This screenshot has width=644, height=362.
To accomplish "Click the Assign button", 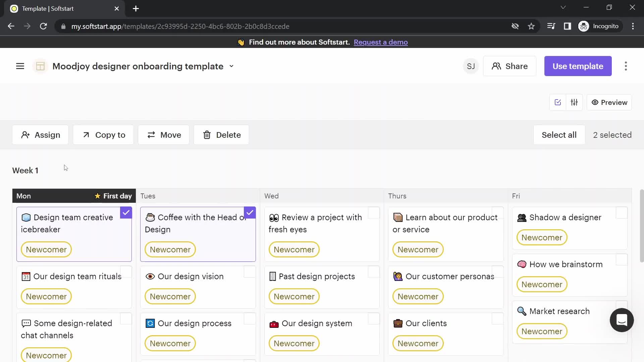I will (41, 135).
